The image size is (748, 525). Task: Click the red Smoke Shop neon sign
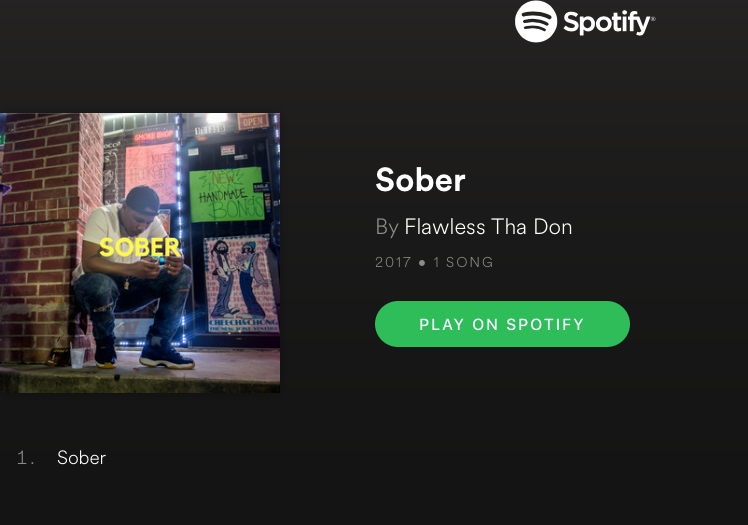click(x=154, y=136)
